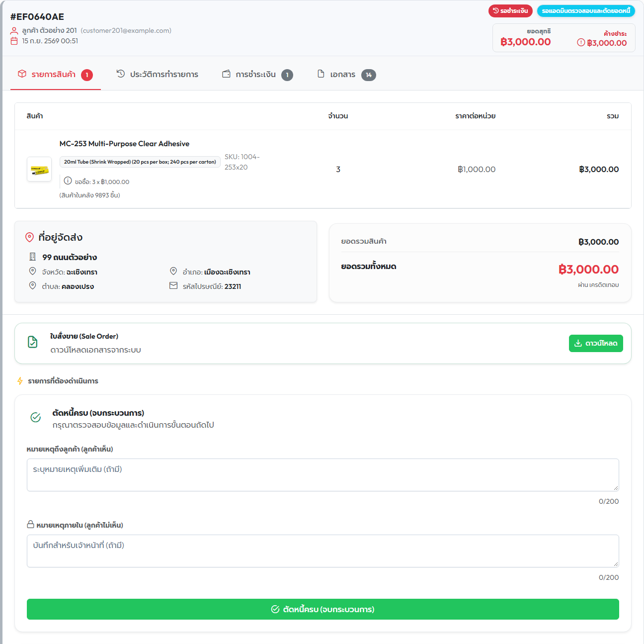The height and width of the screenshot is (644, 644).
Task: Click the info icon next to ขอซื้อ
Action: [x=68, y=181]
